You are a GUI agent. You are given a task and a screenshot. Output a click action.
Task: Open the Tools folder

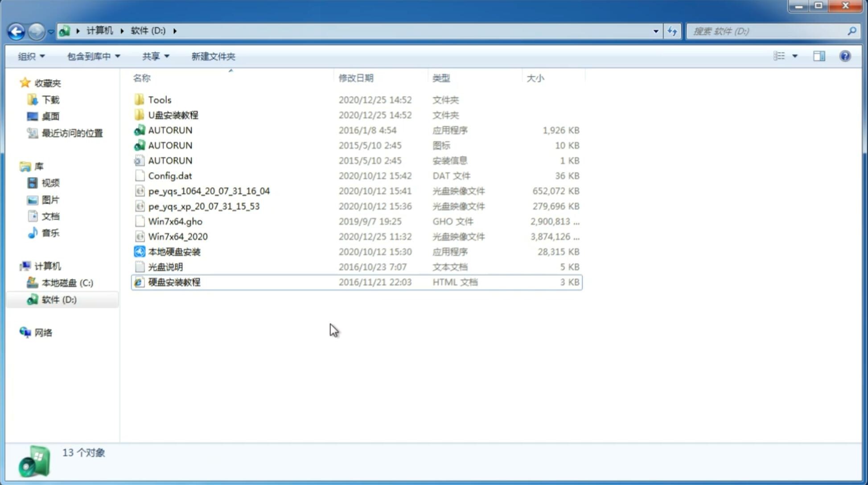pos(159,99)
